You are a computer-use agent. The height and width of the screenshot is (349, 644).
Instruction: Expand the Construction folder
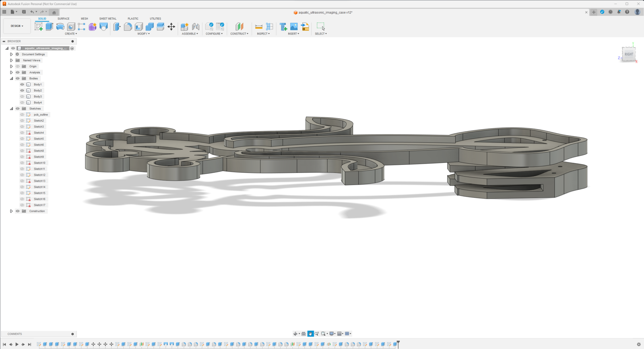11,211
